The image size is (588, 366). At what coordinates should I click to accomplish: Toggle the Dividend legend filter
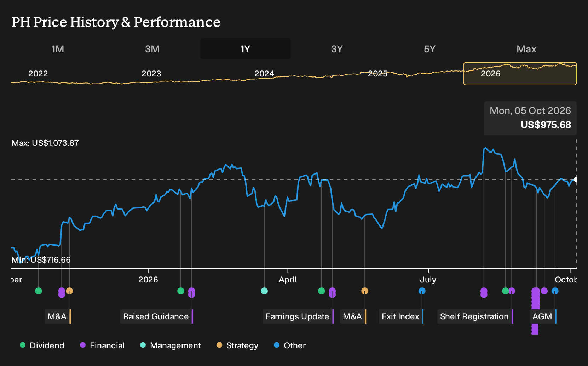pyautogui.click(x=42, y=345)
